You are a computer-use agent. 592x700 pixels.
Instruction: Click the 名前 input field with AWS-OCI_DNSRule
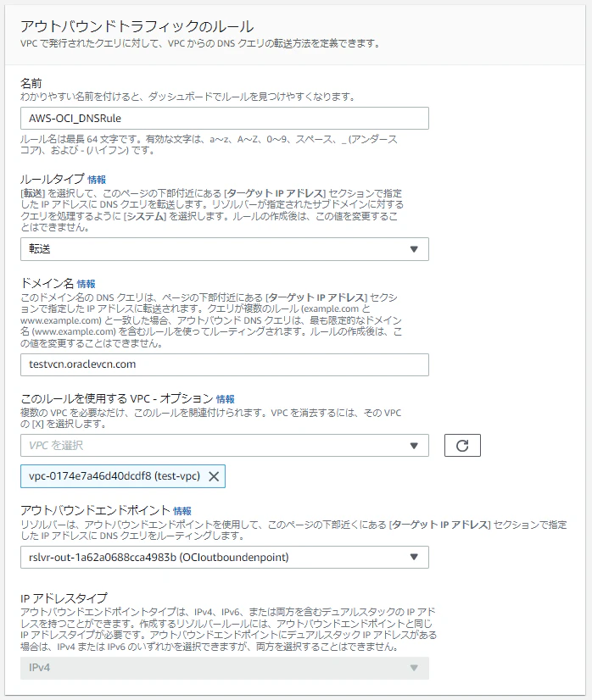pos(224,119)
